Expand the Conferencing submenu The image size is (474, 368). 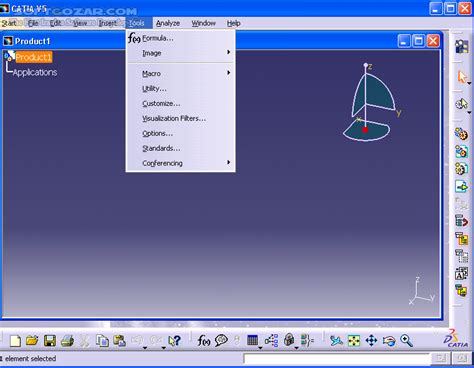180,163
